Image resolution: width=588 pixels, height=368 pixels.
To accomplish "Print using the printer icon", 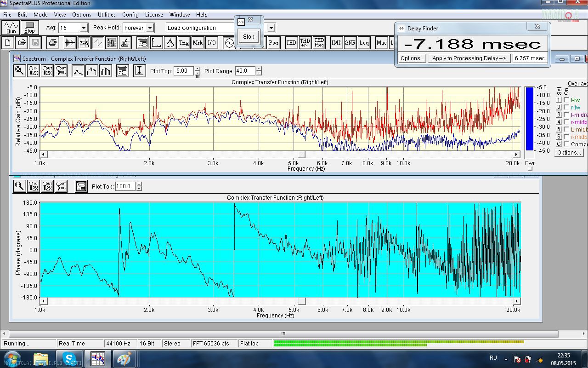I will [52, 43].
